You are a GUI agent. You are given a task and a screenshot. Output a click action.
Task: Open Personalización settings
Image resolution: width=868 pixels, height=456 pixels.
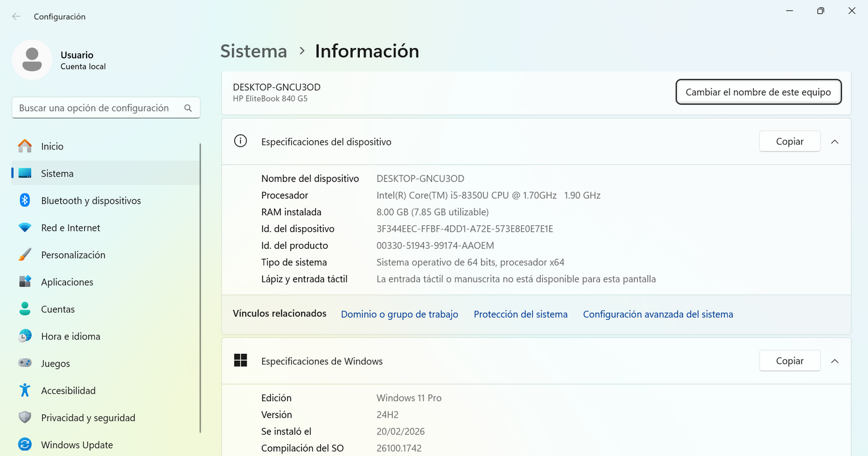(106, 255)
